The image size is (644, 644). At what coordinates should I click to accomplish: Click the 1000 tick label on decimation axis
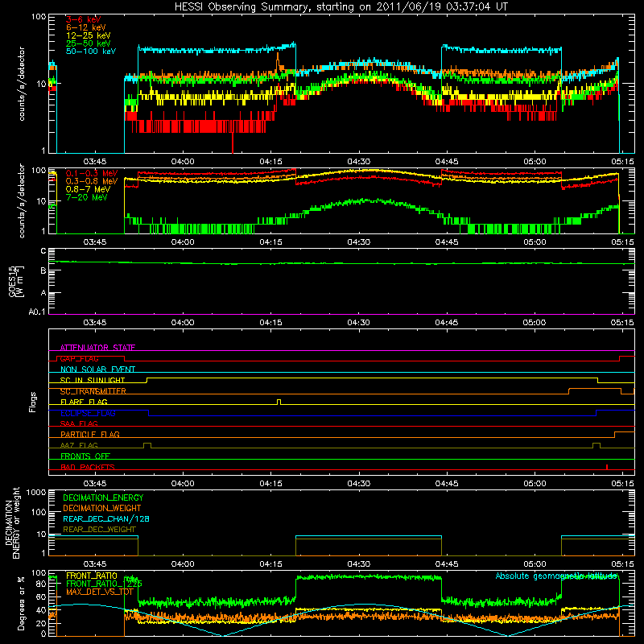[36, 492]
